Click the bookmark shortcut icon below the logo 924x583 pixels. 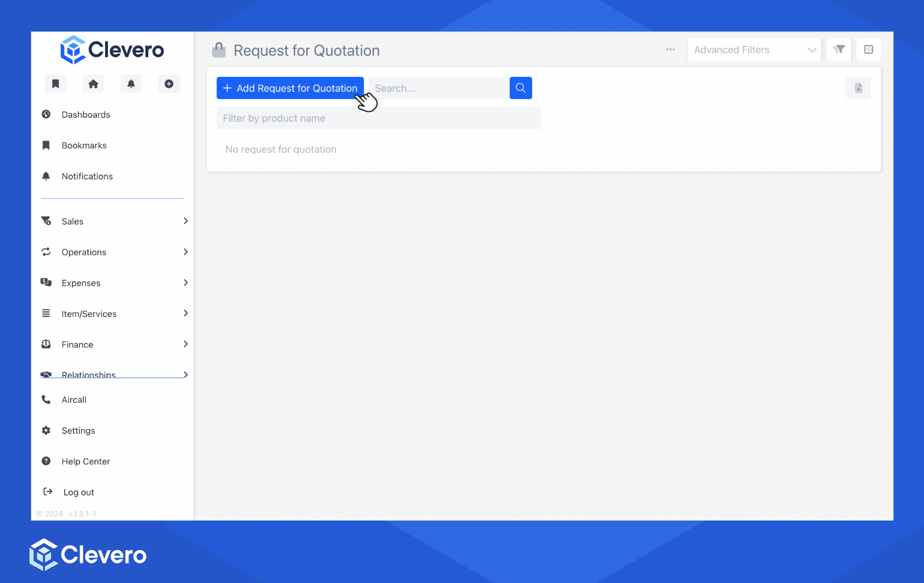click(x=56, y=84)
